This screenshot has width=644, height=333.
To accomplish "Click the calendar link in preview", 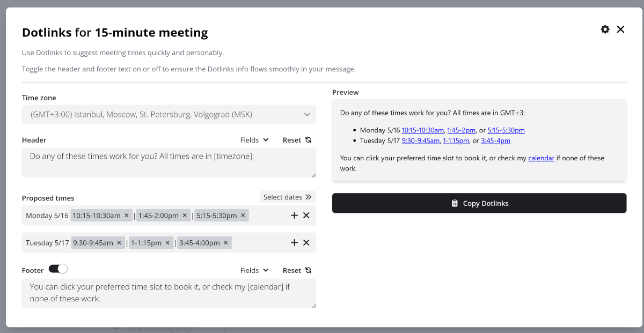I will (x=541, y=158).
